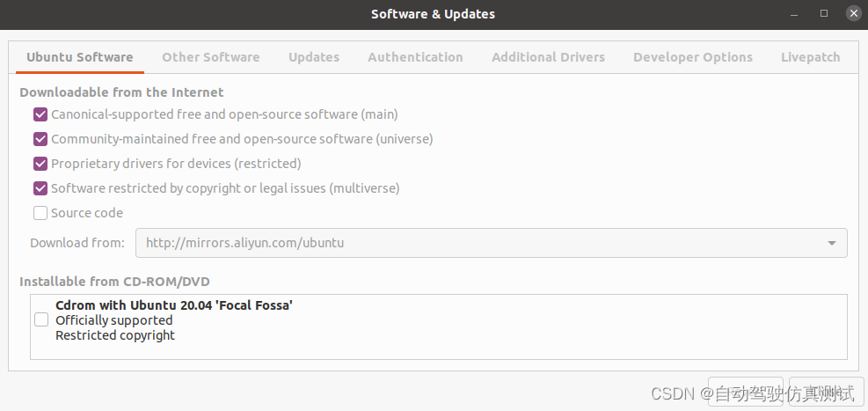The image size is (868, 411).
Task: Enable the Source code checkbox
Action: tap(40, 213)
